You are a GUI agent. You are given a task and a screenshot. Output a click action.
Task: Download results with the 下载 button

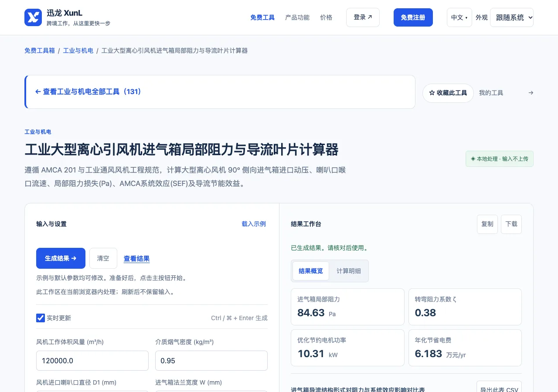[x=511, y=224]
